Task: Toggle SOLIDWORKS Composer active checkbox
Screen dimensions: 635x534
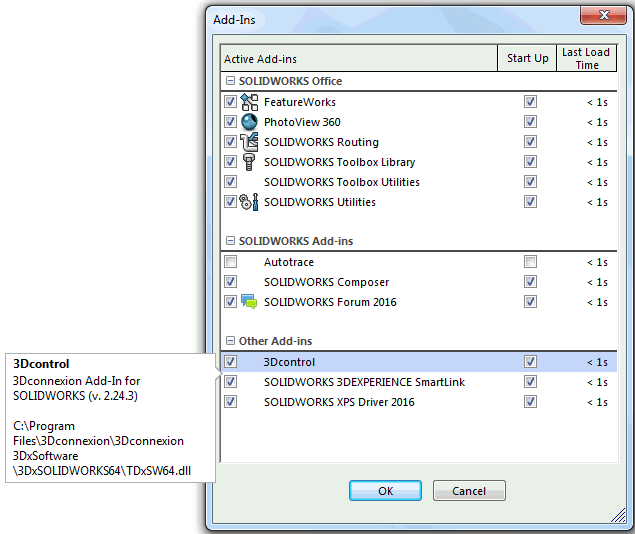Action: (230, 281)
